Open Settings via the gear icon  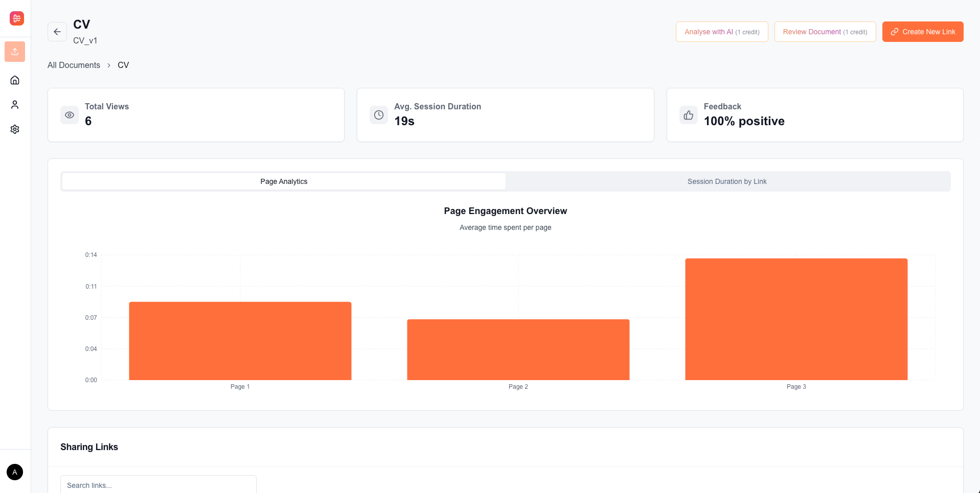point(15,129)
